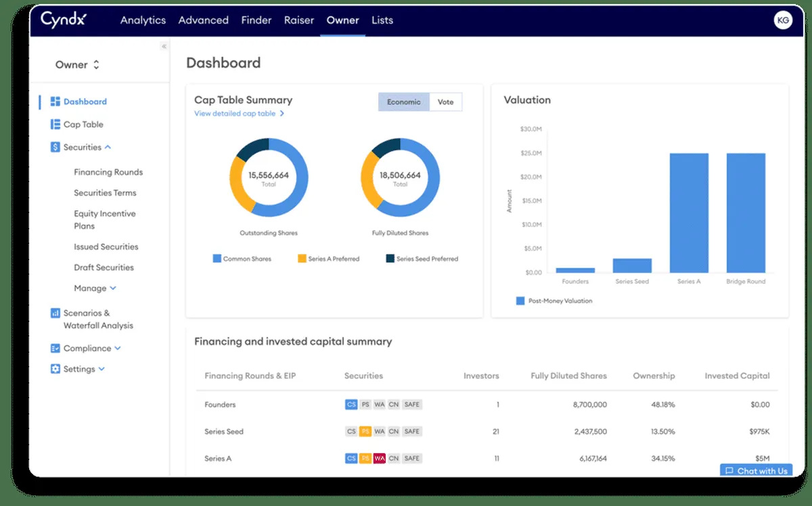Select the Economic view toggle

click(403, 102)
